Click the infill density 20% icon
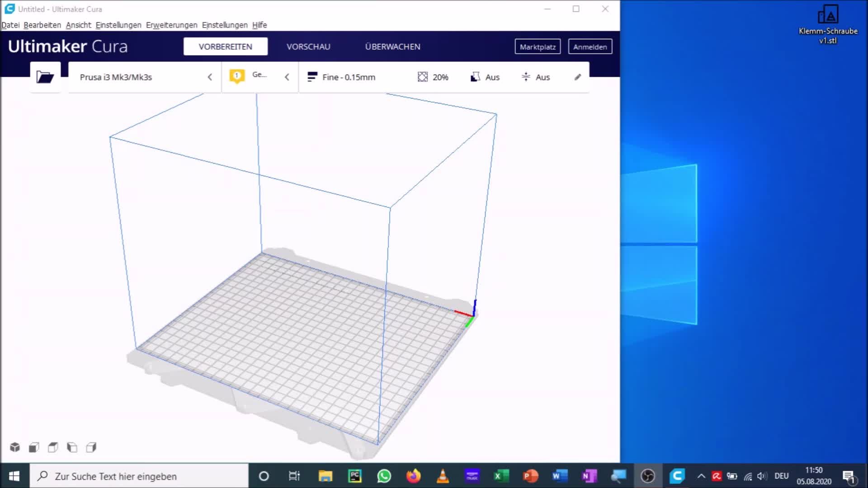 [x=423, y=77]
